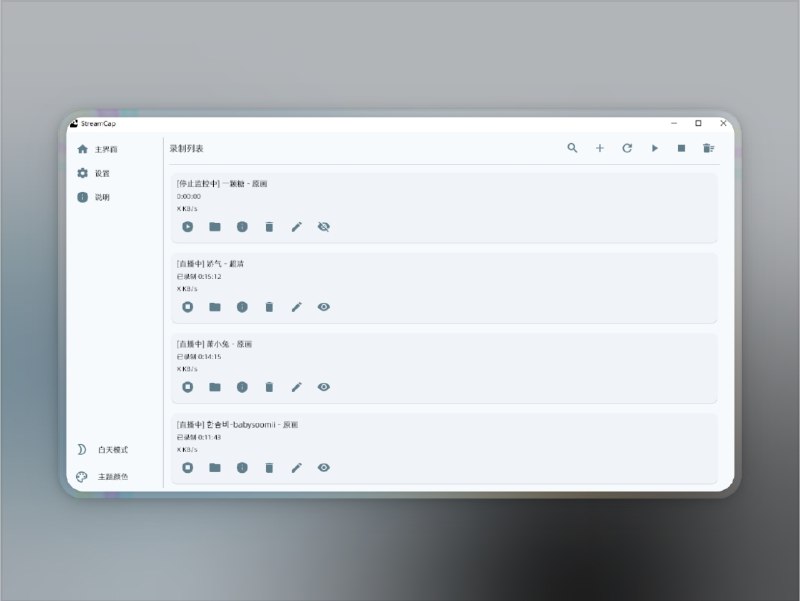The width and height of the screenshot is (800, 601).
Task: Click the batch delete icon in the top toolbar
Action: [709, 148]
